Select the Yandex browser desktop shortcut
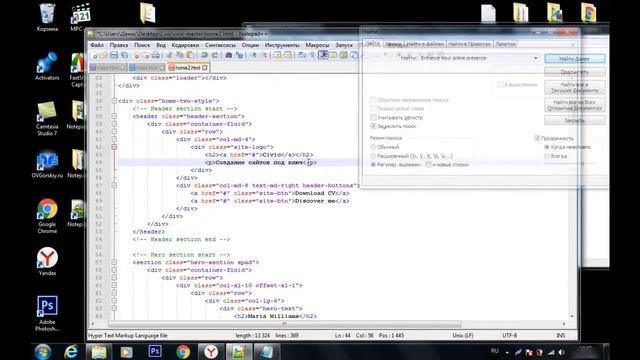The image size is (640, 360). (47, 261)
